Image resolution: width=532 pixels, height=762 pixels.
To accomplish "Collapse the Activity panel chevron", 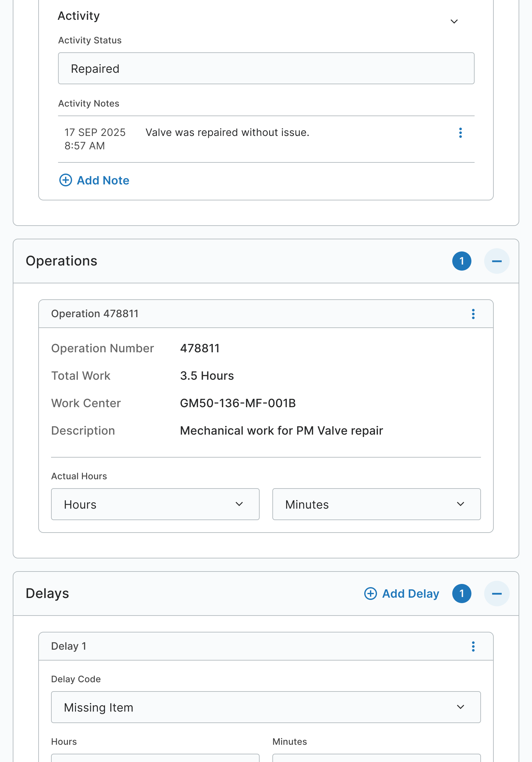I will pos(454,22).
